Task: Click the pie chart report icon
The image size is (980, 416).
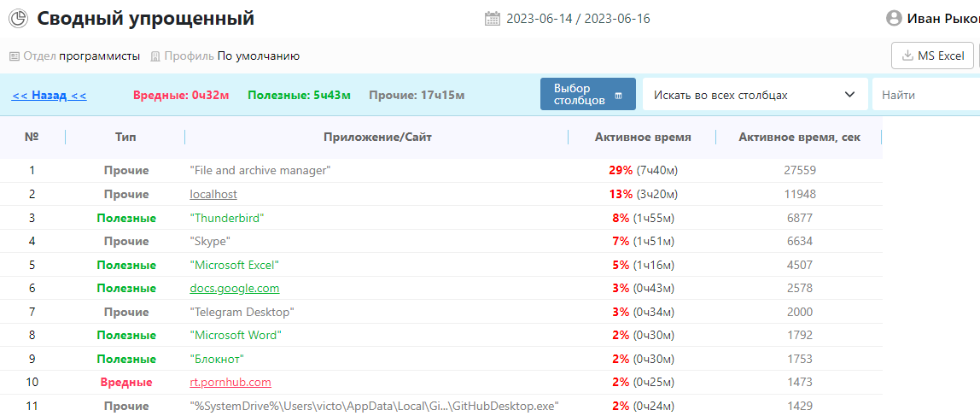Action: (18, 19)
